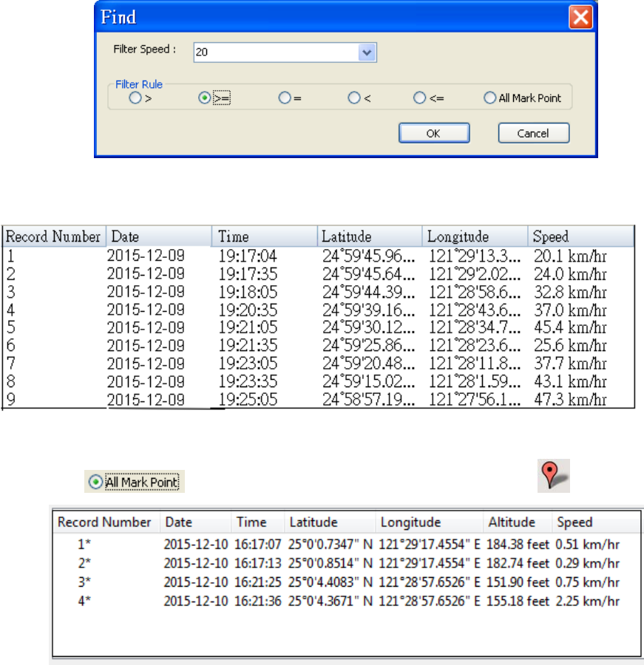Click the Speed header in upper table
The width and height of the screenshot is (644, 665).
click(580, 236)
